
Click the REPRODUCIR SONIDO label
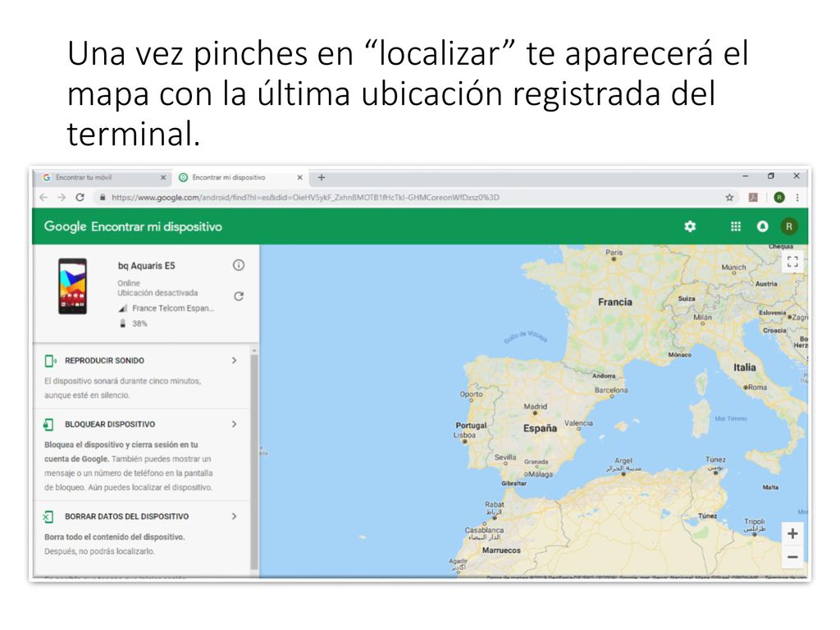pos(104,361)
